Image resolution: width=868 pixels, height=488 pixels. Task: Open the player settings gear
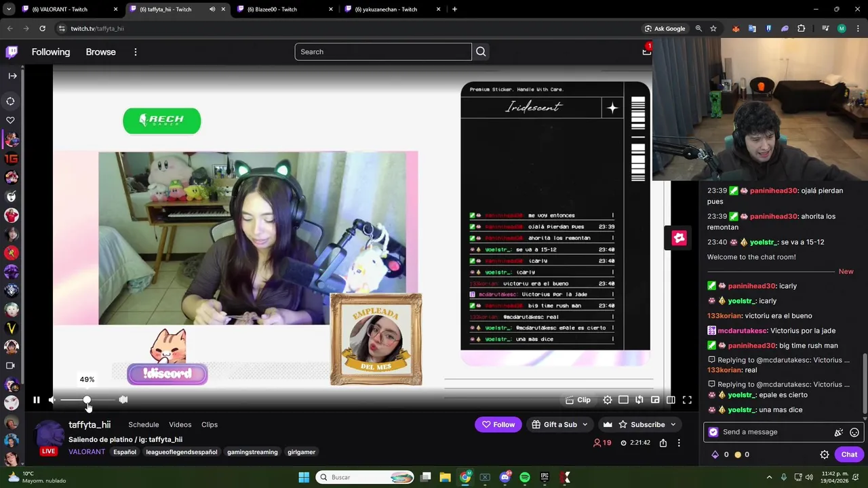pos(608,400)
